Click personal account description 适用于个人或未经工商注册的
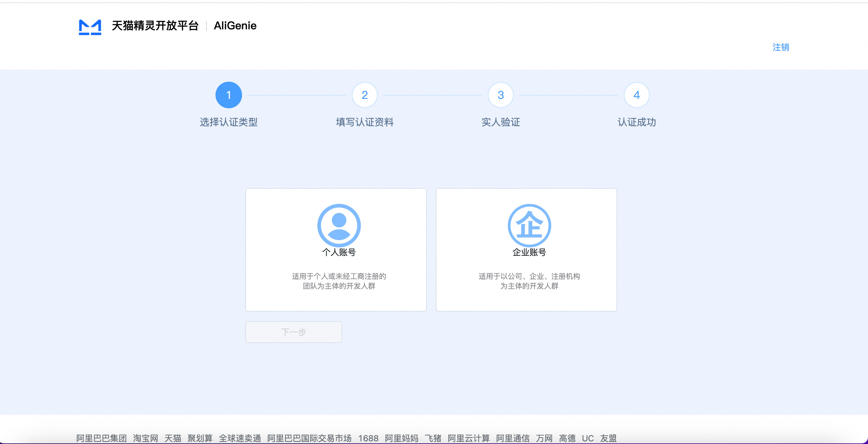This screenshot has height=444, width=868. click(x=339, y=276)
